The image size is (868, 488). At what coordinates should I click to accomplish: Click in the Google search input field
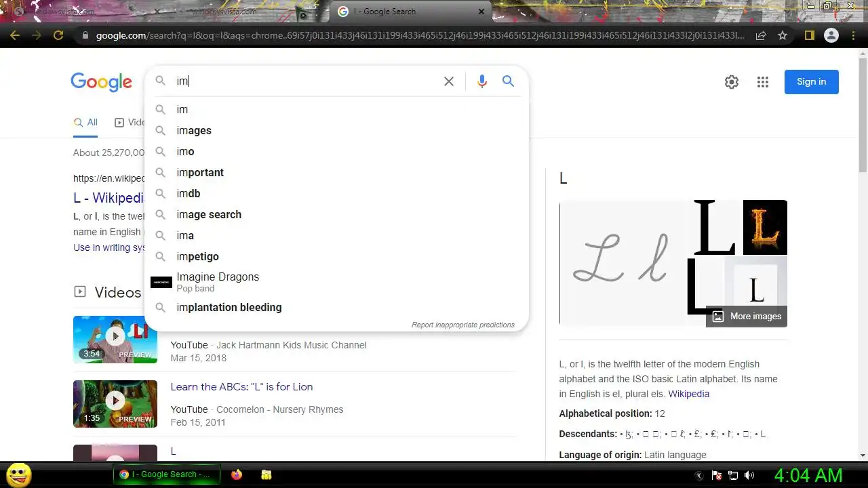pyautogui.click(x=307, y=81)
